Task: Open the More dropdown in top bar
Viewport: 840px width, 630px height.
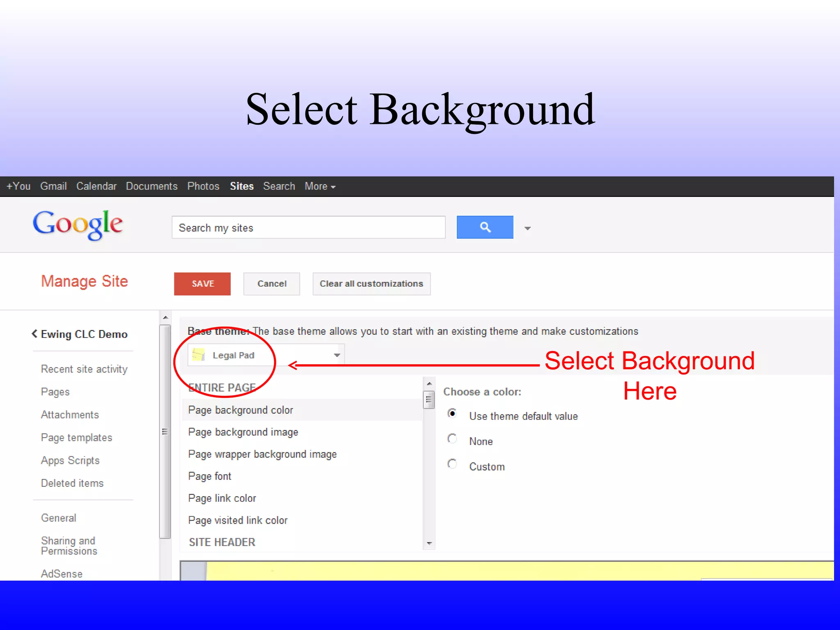Action: click(x=320, y=187)
